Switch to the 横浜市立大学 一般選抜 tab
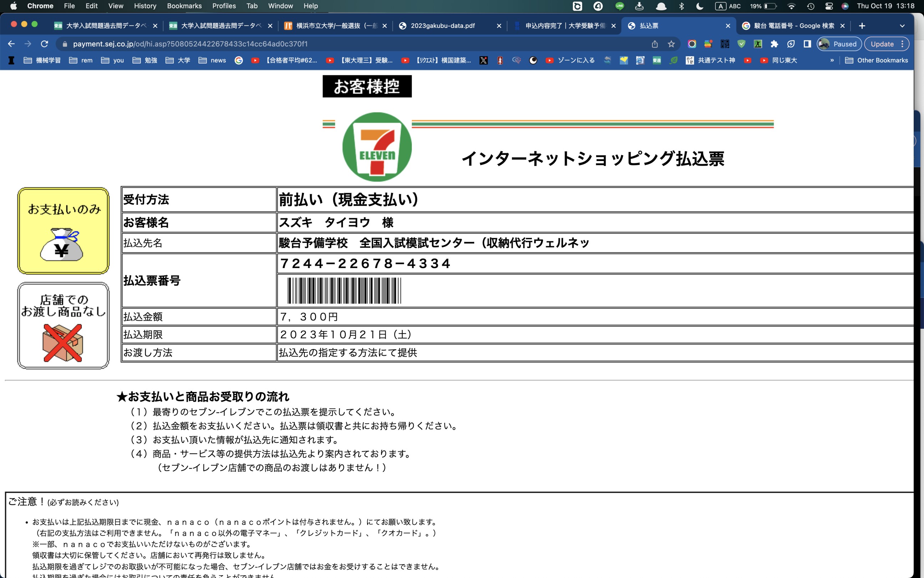 click(335, 26)
